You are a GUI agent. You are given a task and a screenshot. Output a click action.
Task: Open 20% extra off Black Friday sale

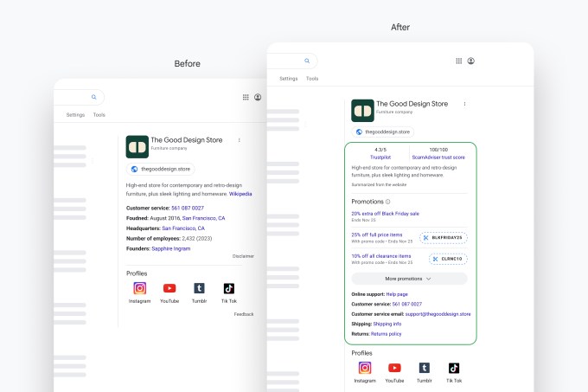(385, 214)
